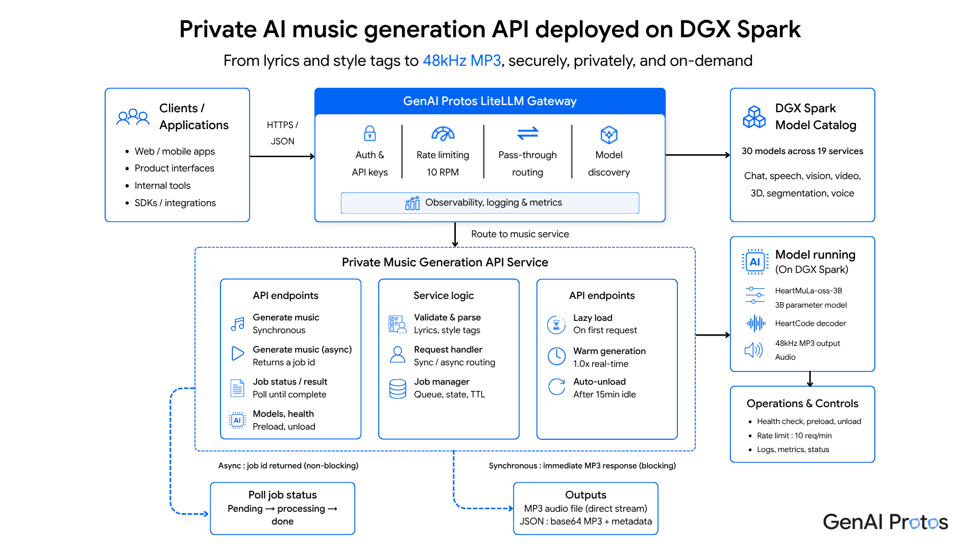Click the 'Internal tools' bullet
Screen dimensions: 980x551
(162, 186)
